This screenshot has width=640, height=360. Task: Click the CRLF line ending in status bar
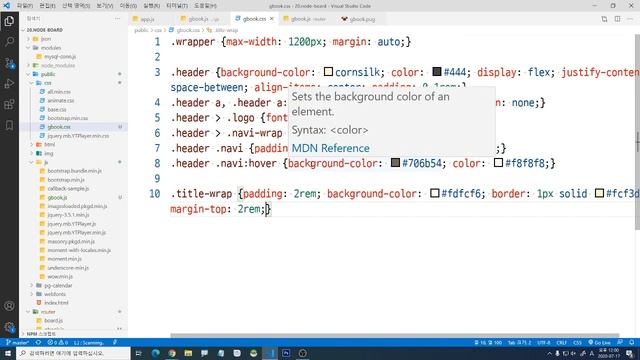click(x=562, y=342)
